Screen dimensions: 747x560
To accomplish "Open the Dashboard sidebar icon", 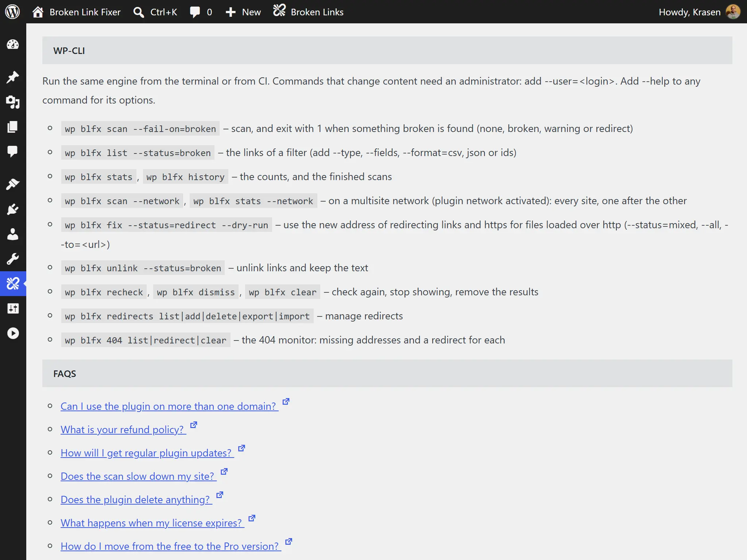I will click(x=13, y=44).
